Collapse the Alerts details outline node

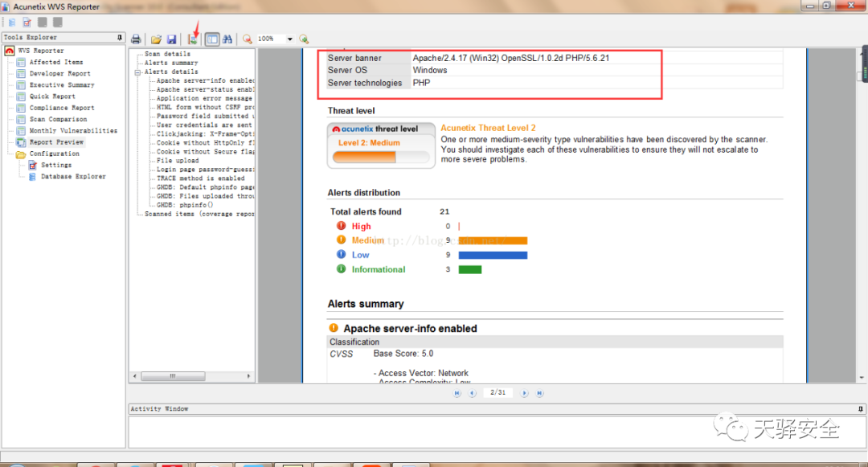(138, 72)
